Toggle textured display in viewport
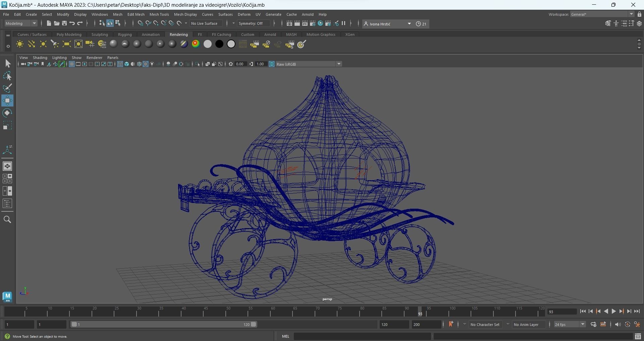The width and height of the screenshot is (644, 341). coord(146,64)
